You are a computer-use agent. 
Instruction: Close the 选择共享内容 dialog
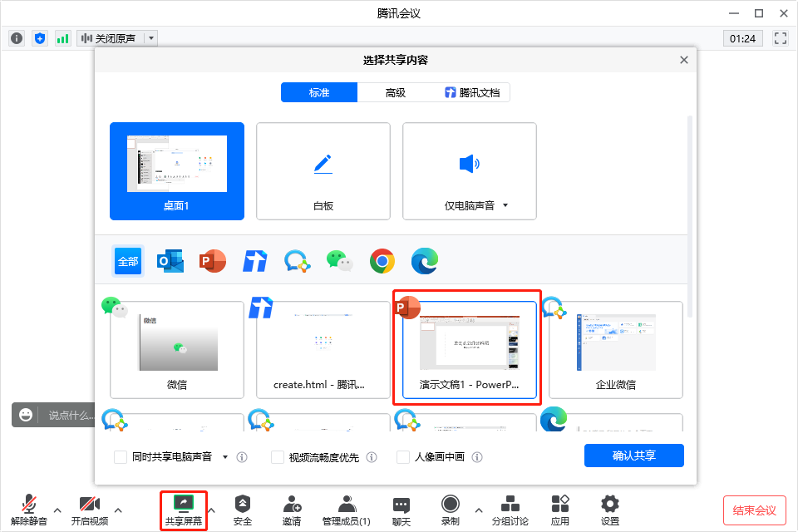click(684, 60)
